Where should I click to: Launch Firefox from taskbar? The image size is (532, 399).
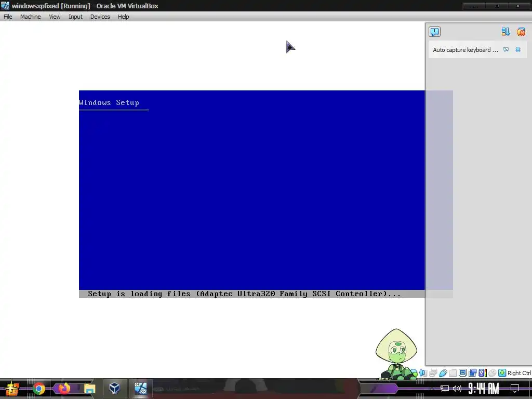64,389
